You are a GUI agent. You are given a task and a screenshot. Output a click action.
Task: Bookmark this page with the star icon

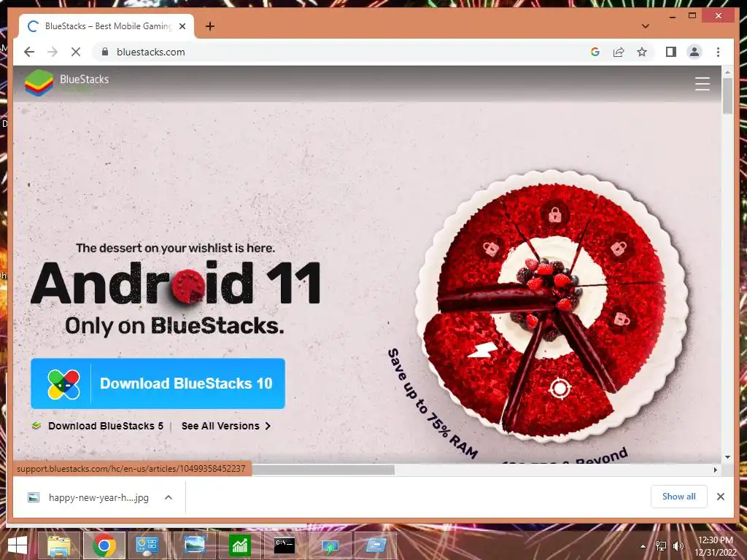pyautogui.click(x=642, y=52)
